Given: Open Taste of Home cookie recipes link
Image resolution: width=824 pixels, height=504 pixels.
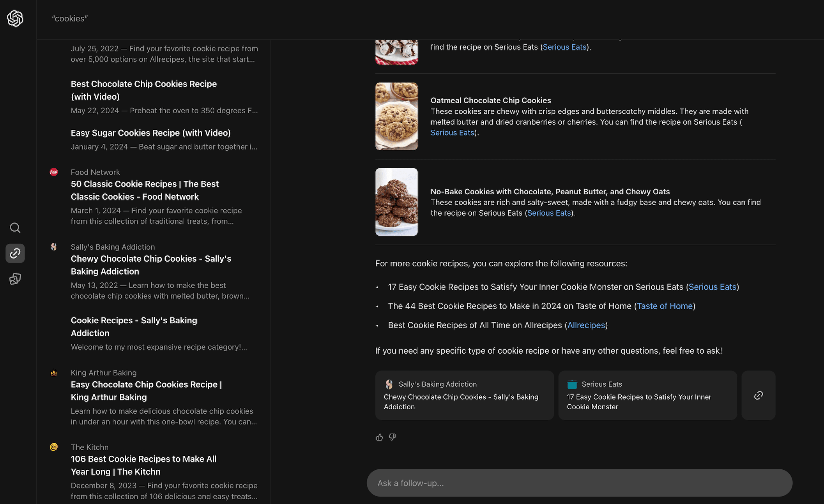Looking at the screenshot, I should [x=664, y=306].
